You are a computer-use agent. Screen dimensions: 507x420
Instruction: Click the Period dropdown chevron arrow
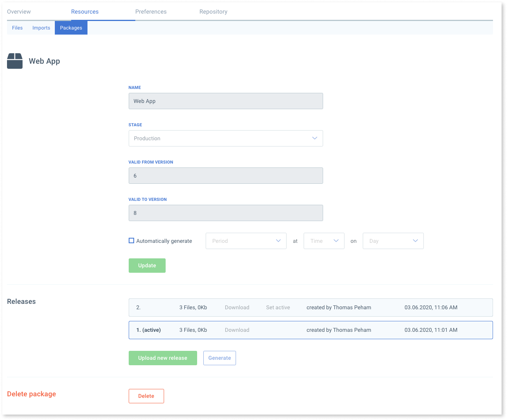[278, 241]
